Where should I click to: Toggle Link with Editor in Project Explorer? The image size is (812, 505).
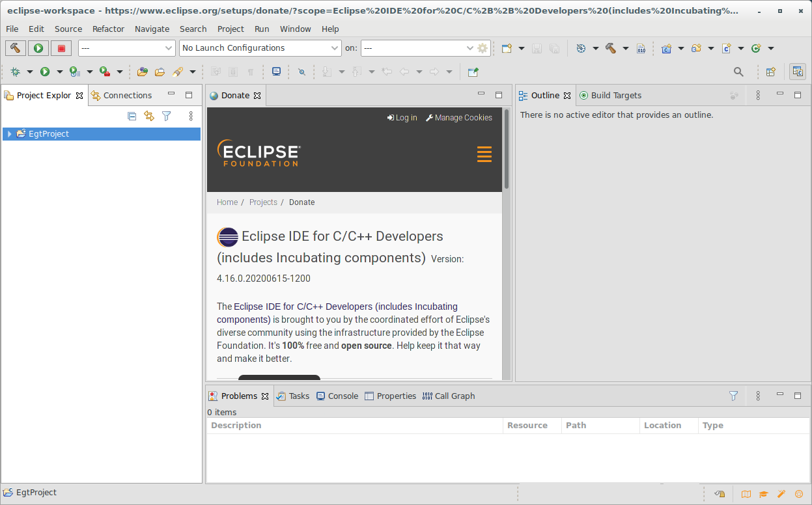click(x=149, y=116)
